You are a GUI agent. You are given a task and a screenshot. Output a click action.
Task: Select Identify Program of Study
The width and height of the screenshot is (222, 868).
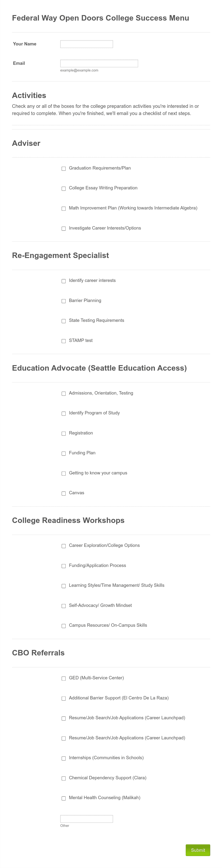tap(63, 413)
